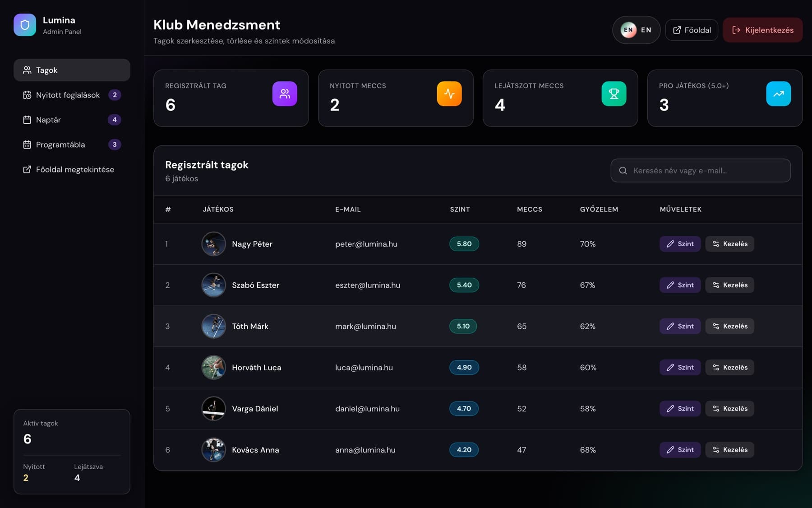812x508 pixels.
Task: Open Kezelés for Tóth Márk
Action: (x=729, y=326)
